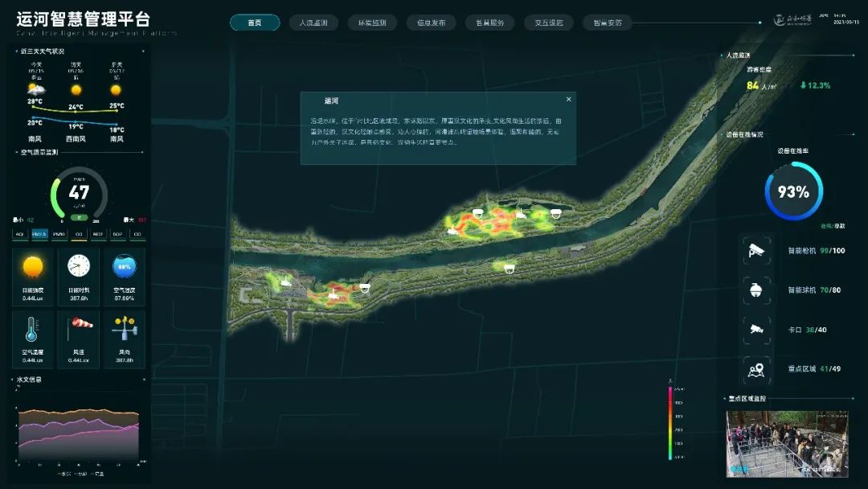This screenshot has height=489, width=868.
Task: Go to the 环境监测 tab
Action: [372, 23]
